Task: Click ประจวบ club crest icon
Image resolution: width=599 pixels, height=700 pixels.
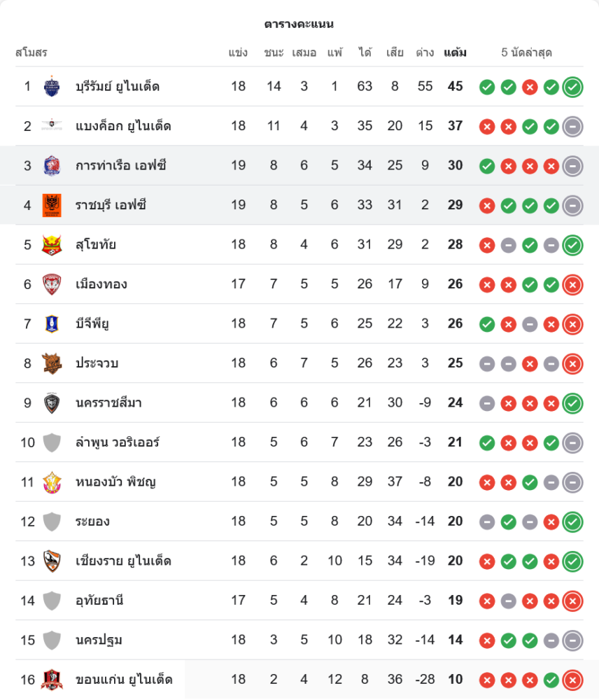Action: point(52,363)
